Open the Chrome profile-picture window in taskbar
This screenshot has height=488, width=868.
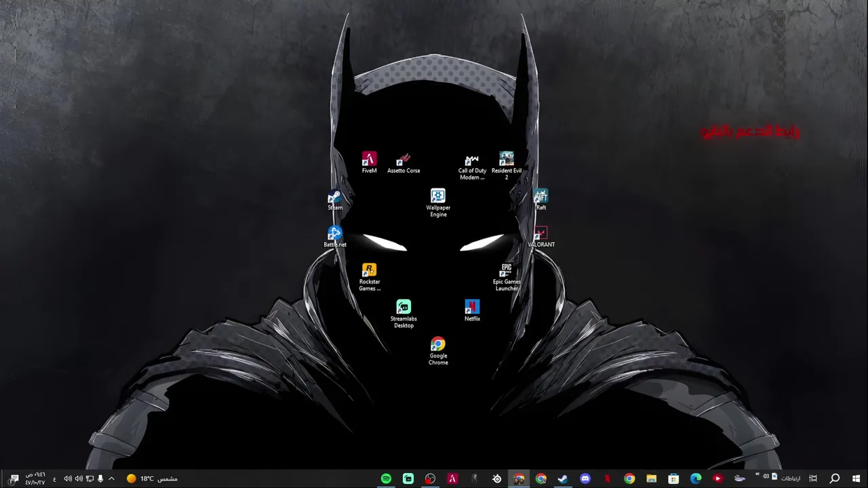[519, 479]
